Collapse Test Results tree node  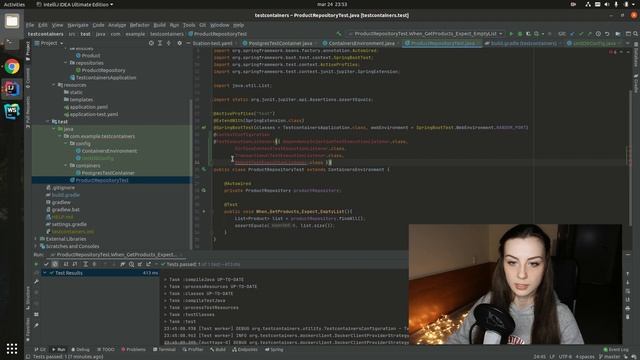(44, 273)
